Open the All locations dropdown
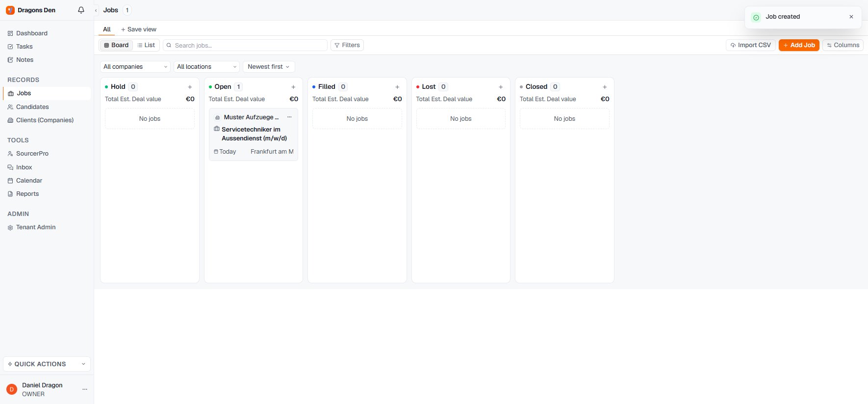Image resolution: width=868 pixels, height=404 pixels. click(207, 67)
